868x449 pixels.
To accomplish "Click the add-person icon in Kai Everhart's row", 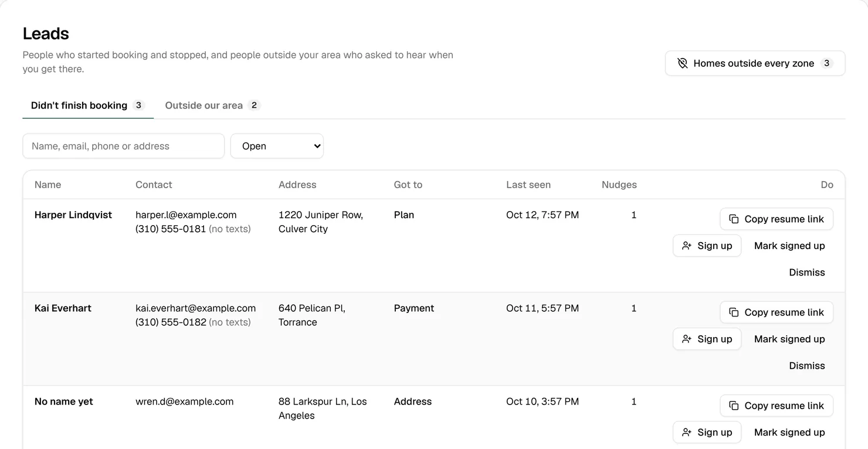I will (x=687, y=339).
